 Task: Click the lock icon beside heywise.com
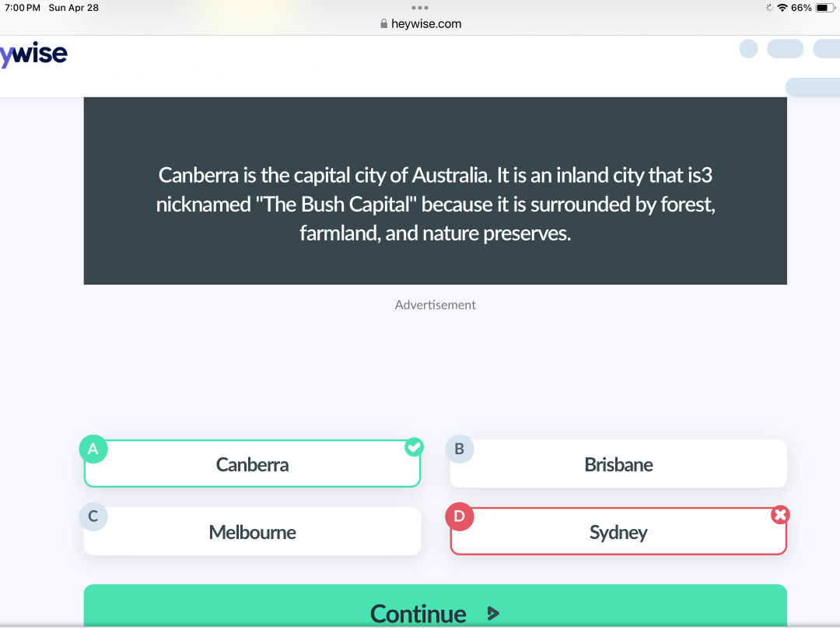click(383, 23)
